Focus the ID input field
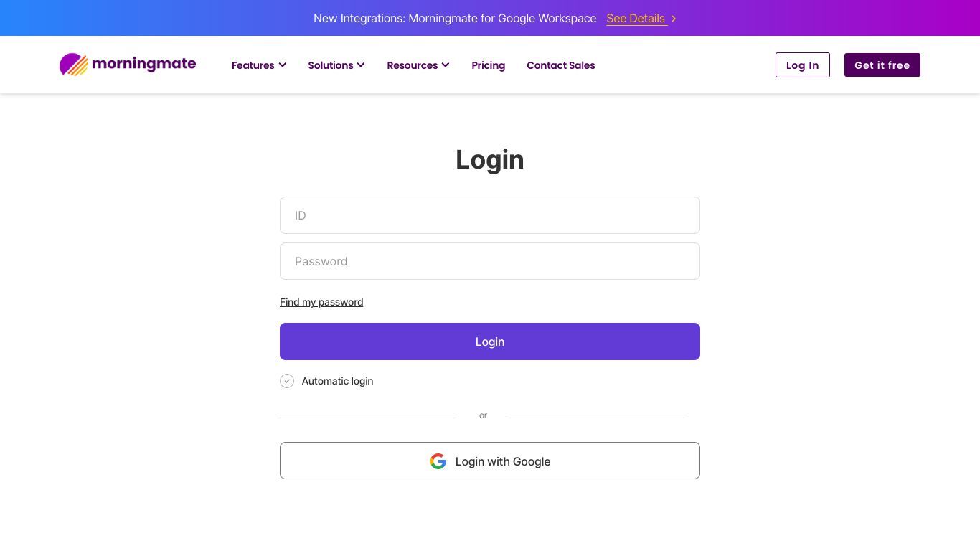Viewport: 980px width, 551px height. pos(490,215)
